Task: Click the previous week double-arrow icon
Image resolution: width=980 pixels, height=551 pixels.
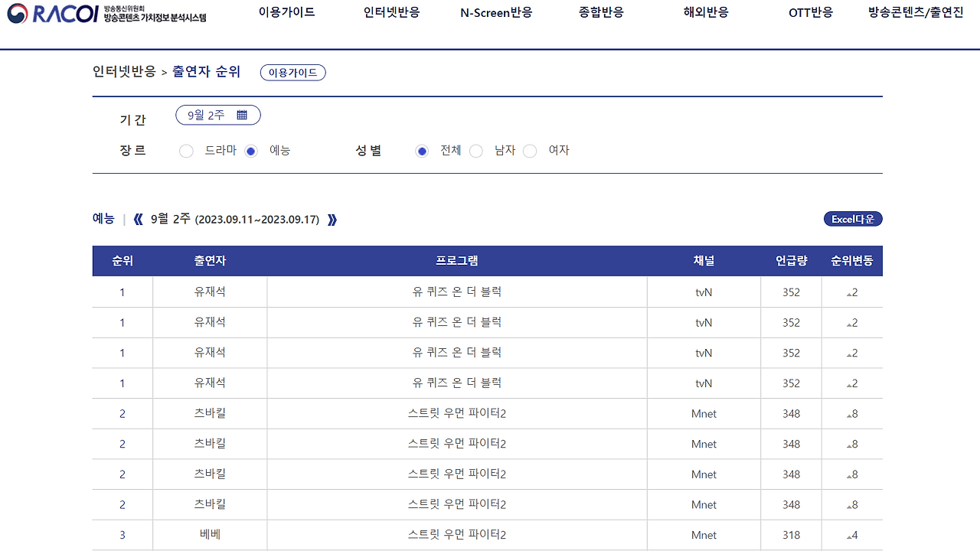Action: [138, 218]
